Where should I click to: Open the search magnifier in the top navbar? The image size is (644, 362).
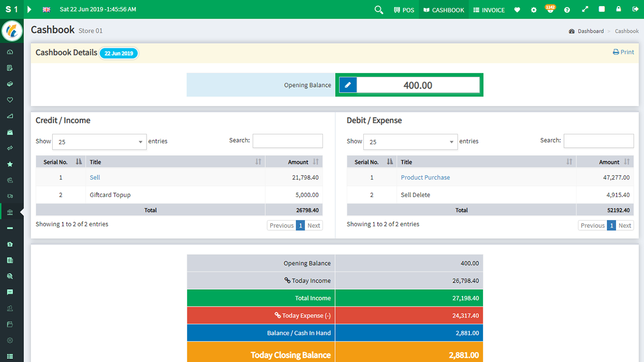[x=378, y=9]
